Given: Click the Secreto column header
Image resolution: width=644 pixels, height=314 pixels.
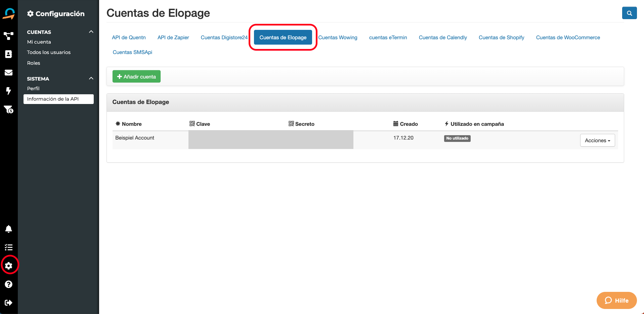Looking at the screenshot, I should (301, 124).
